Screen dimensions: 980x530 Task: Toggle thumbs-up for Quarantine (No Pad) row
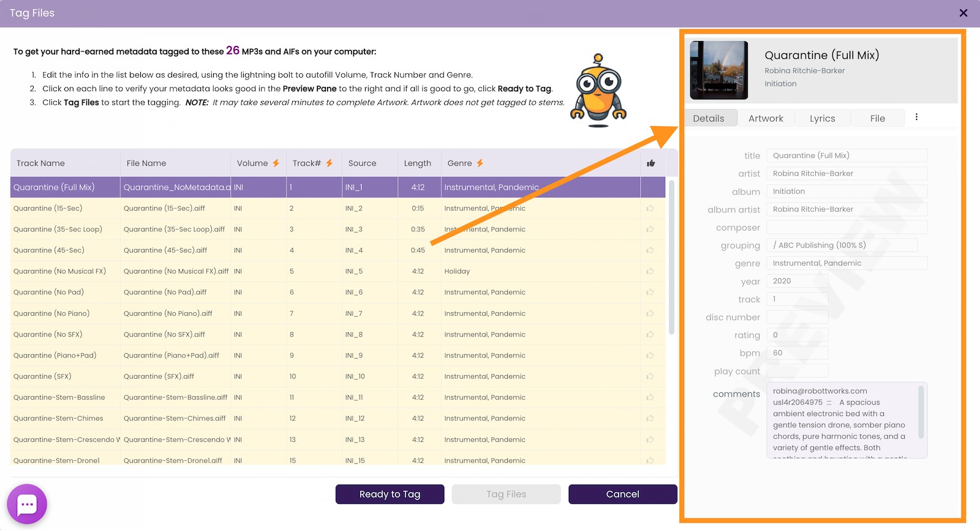650,293
